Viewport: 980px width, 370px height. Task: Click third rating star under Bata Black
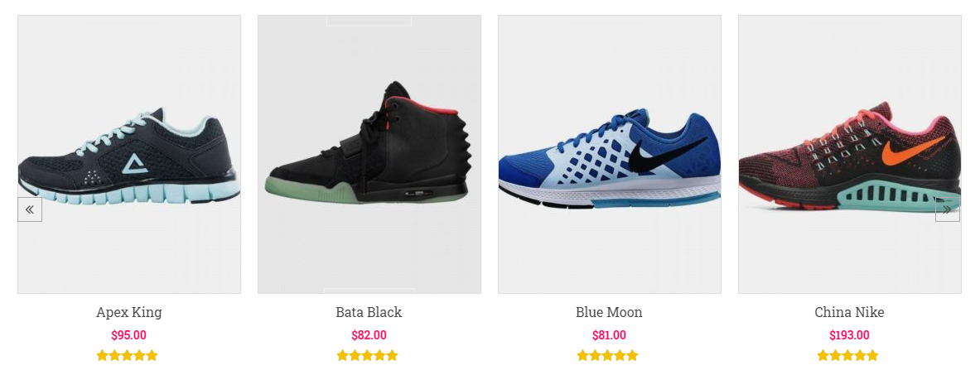point(368,356)
